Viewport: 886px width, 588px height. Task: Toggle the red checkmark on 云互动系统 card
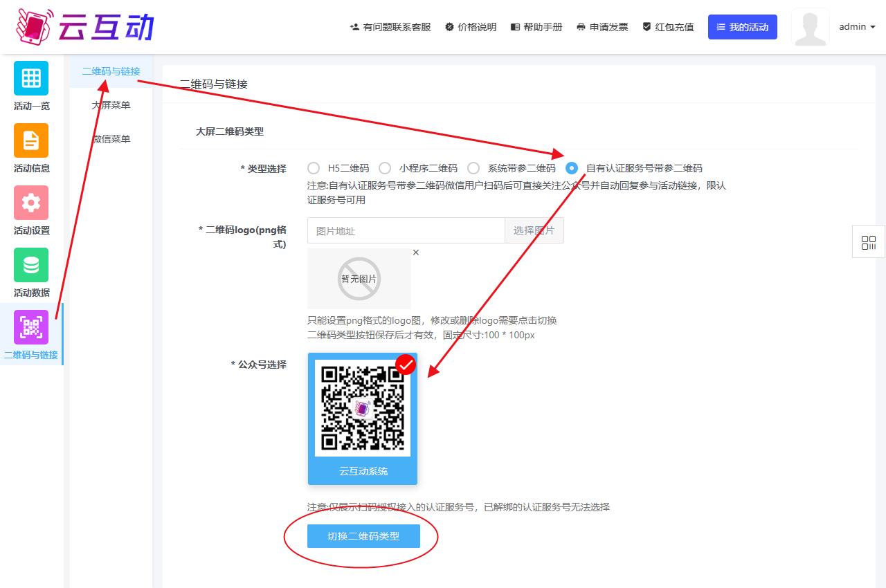pyautogui.click(x=406, y=365)
